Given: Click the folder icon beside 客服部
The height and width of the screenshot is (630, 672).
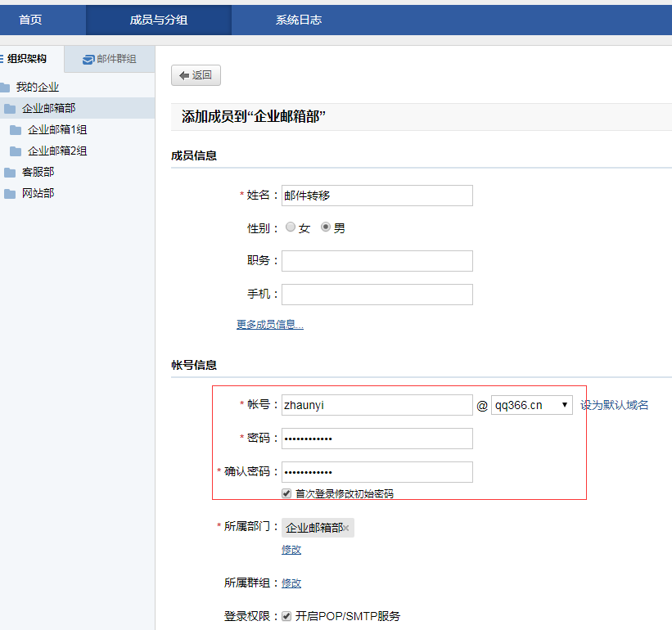Looking at the screenshot, I should pyautogui.click(x=9, y=172).
